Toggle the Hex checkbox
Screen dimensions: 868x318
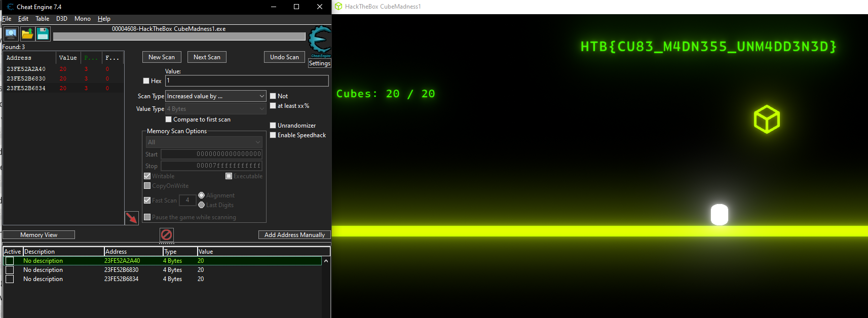[146, 81]
